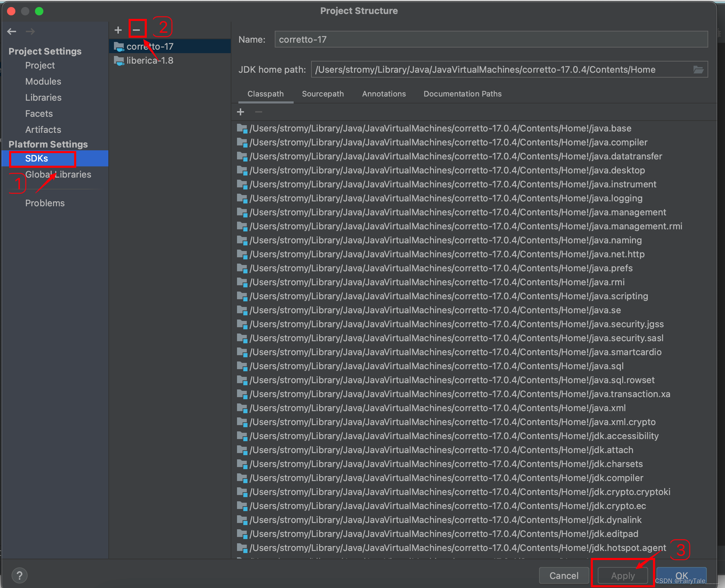Viewport: 725px width, 588px height.
Task: Select the java.base classpath entry
Action: (x=440, y=128)
